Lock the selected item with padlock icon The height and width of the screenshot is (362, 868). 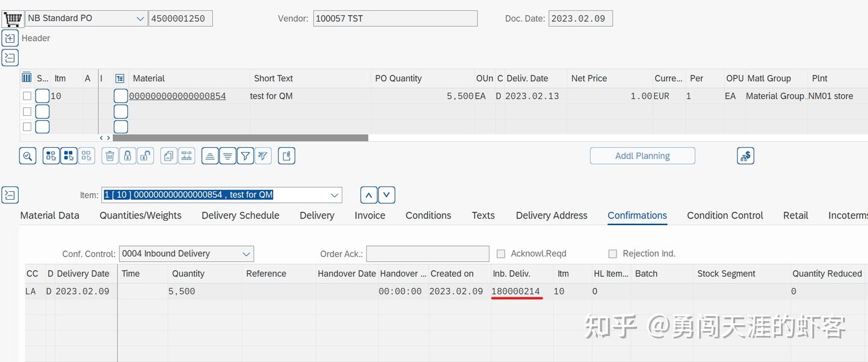[127, 156]
